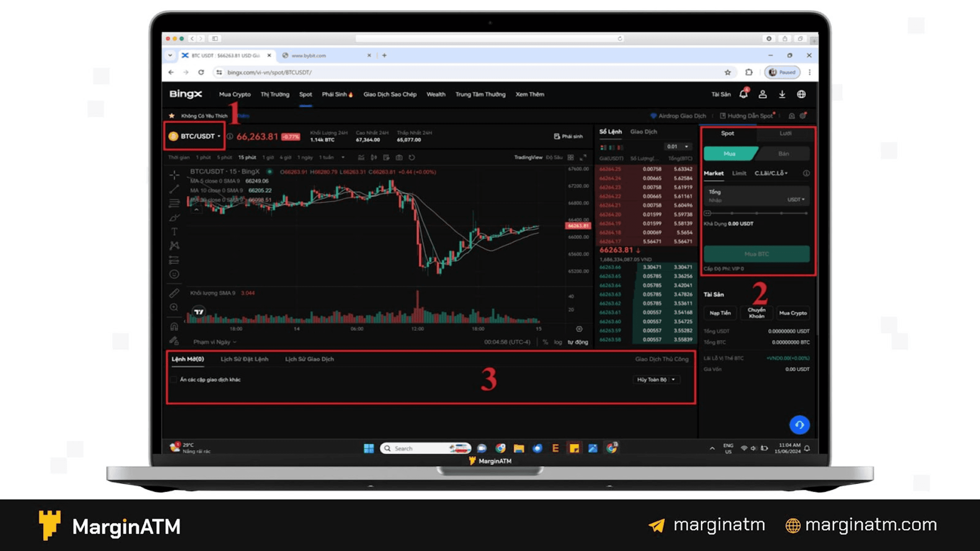
Task: Click the order amount percentage slider
Action: coord(756,213)
